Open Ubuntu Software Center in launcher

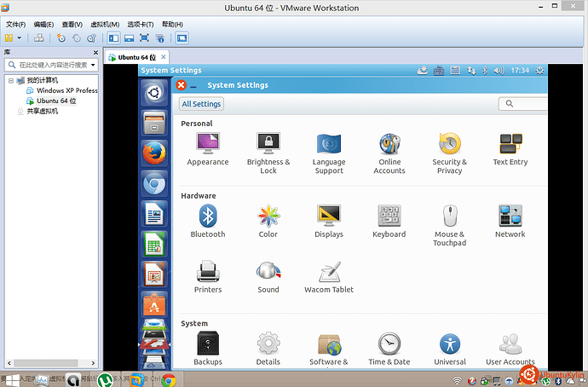click(154, 305)
